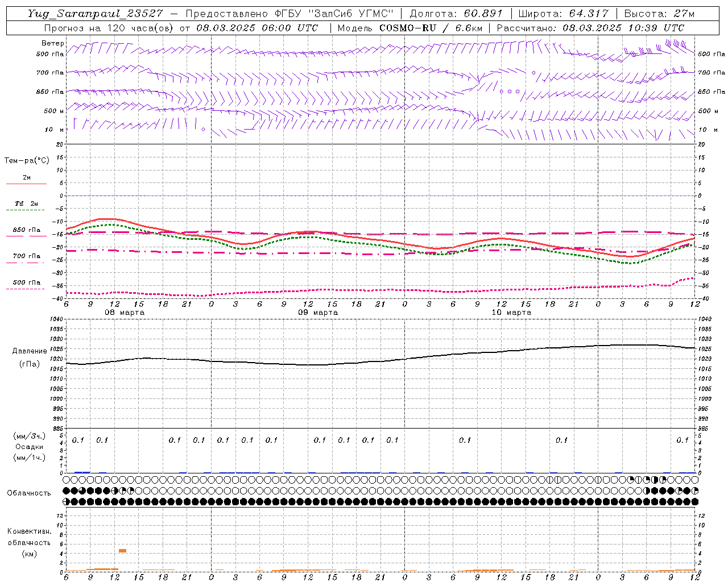Click the Тем-ра(°C) panel label
The image size is (728, 582).
click(x=27, y=161)
